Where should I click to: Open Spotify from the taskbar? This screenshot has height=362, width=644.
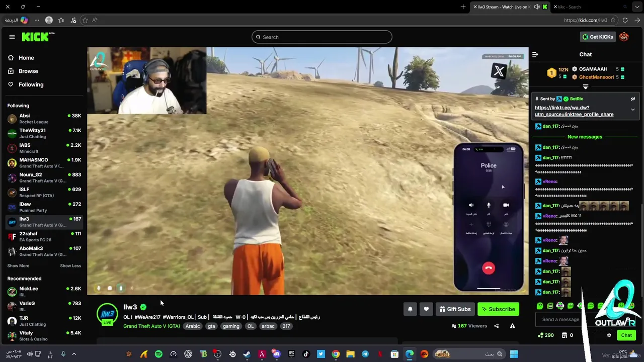(158, 354)
